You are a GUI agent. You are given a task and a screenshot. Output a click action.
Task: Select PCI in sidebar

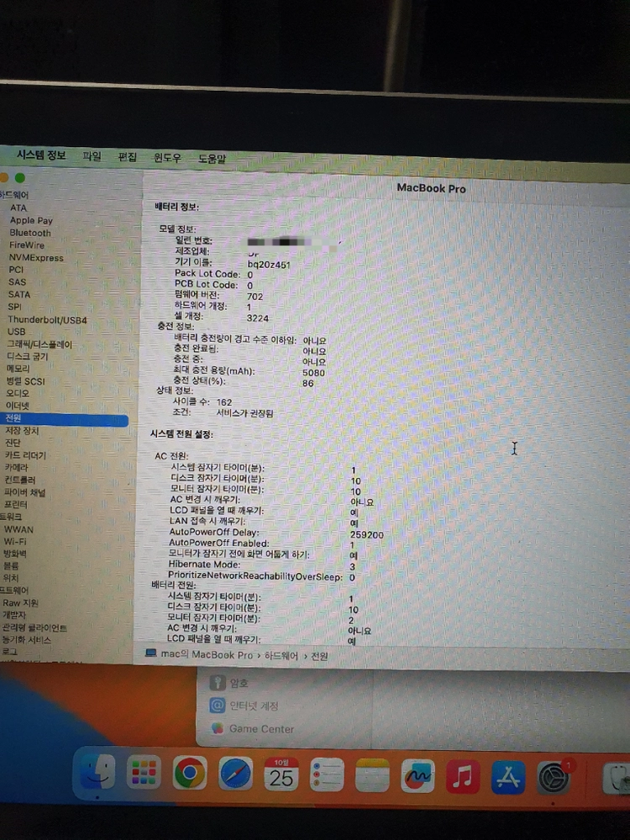click(x=16, y=270)
